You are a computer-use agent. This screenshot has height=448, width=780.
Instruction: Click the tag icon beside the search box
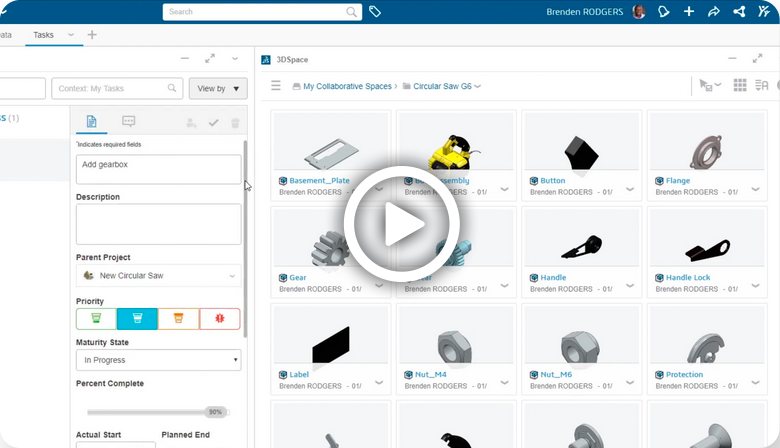(x=375, y=11)
